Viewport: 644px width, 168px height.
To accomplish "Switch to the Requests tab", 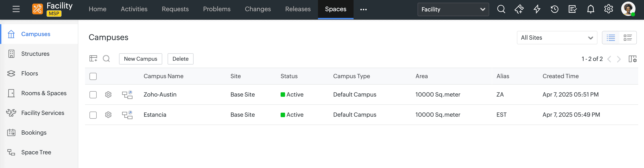I will point(175,9).
